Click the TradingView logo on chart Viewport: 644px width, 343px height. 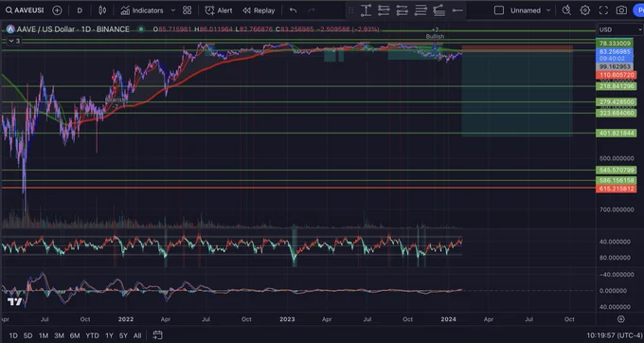coord(15,302)
